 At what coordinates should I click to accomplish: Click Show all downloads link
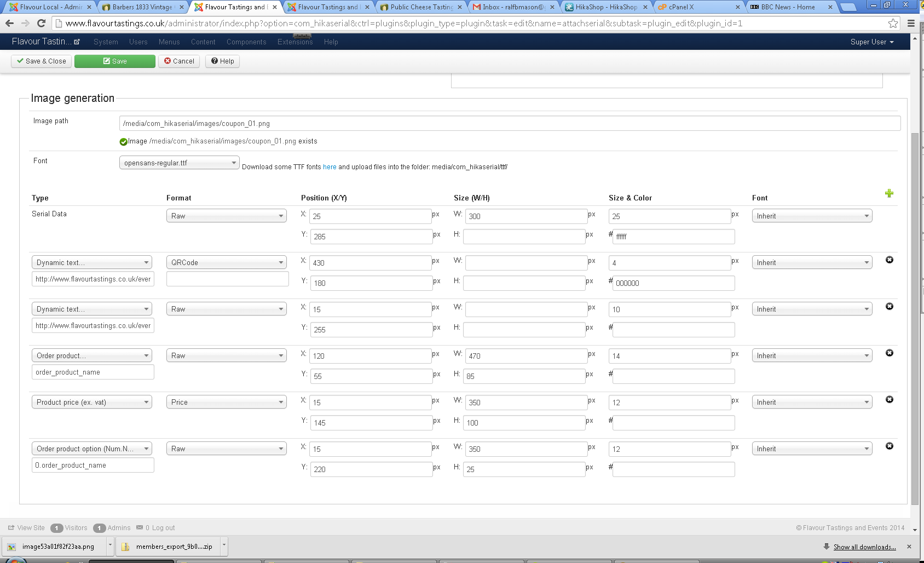pyautogui.click(x=864, y=547)
